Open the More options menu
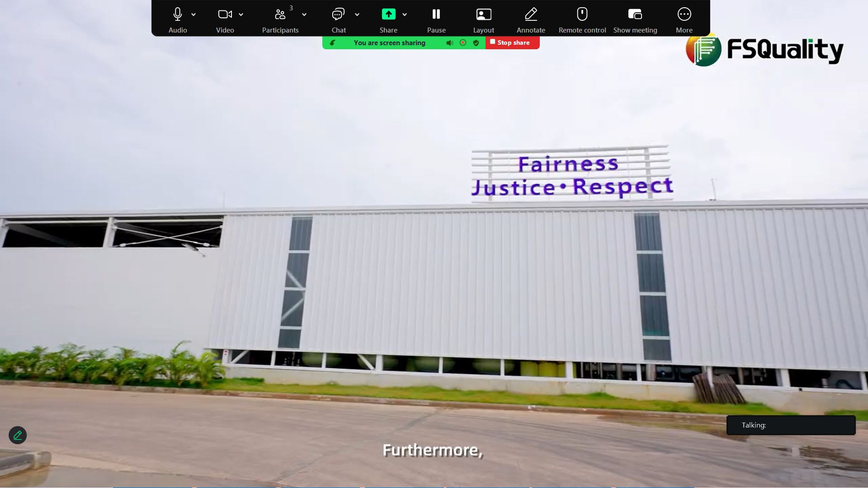 click(x=684, y=14)
